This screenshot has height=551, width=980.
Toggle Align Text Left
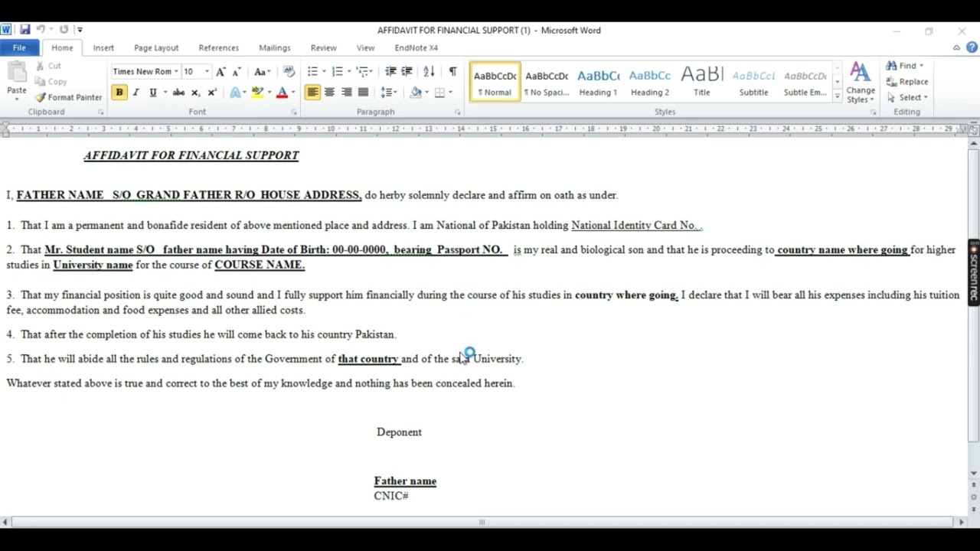pyautogui.click(x=312, y=93)
